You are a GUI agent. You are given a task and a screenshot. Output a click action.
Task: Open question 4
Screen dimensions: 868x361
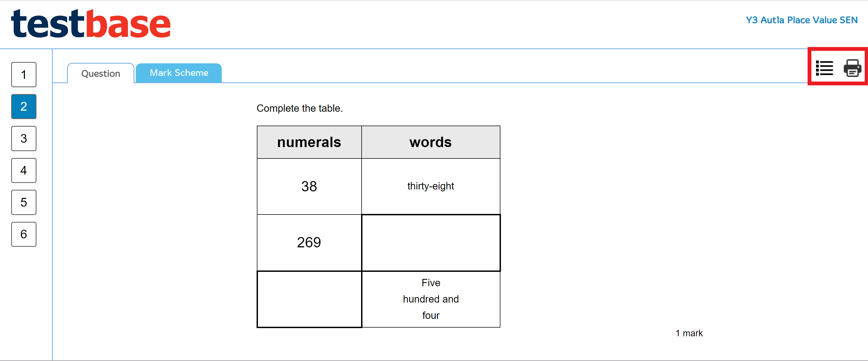click(x=24, y=170)
